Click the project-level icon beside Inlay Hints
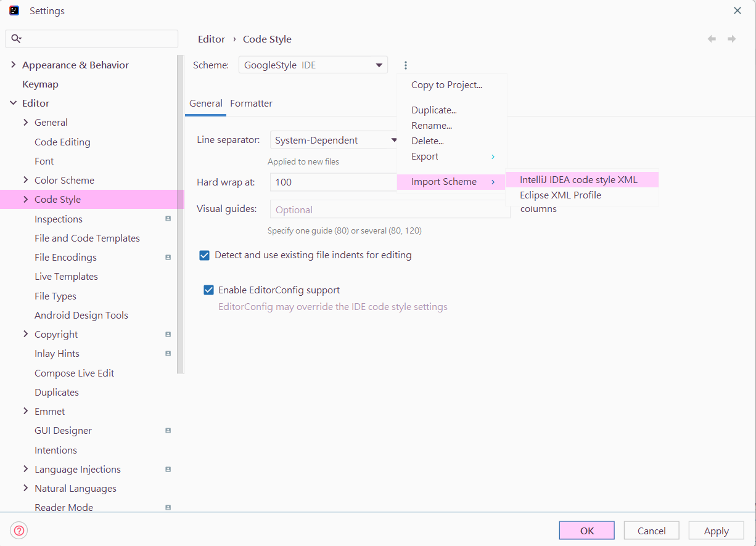The image size is (756, 546). click(x=168, y=353)
